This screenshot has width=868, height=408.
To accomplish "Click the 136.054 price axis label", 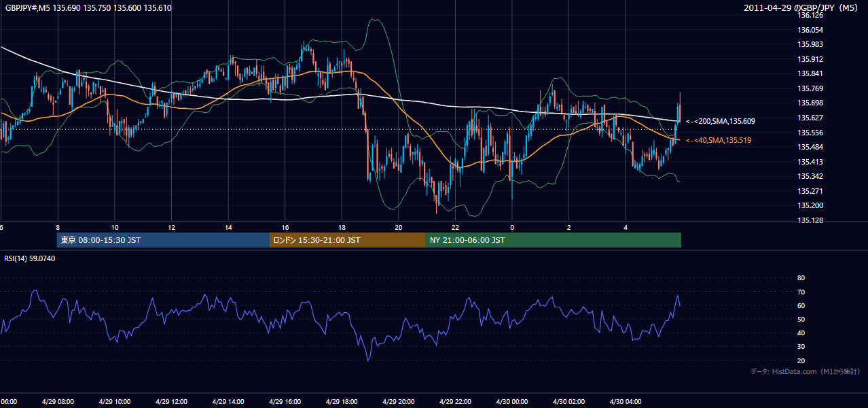I will [810, 31].
